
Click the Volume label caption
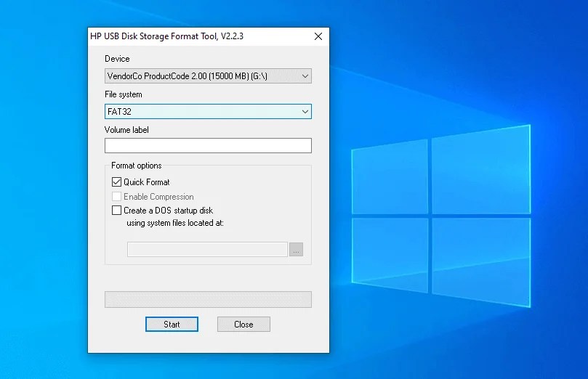click(x=126, y=130)
